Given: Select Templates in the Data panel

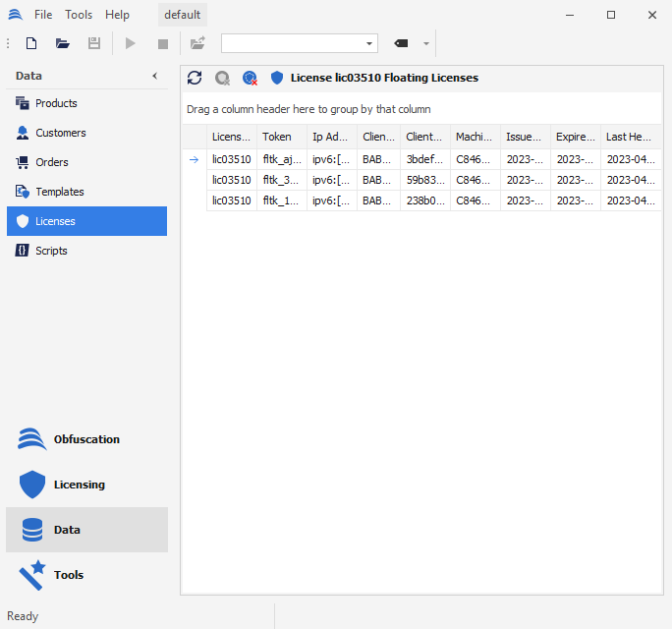Looking at the screenshot, I should click(59, 192).
